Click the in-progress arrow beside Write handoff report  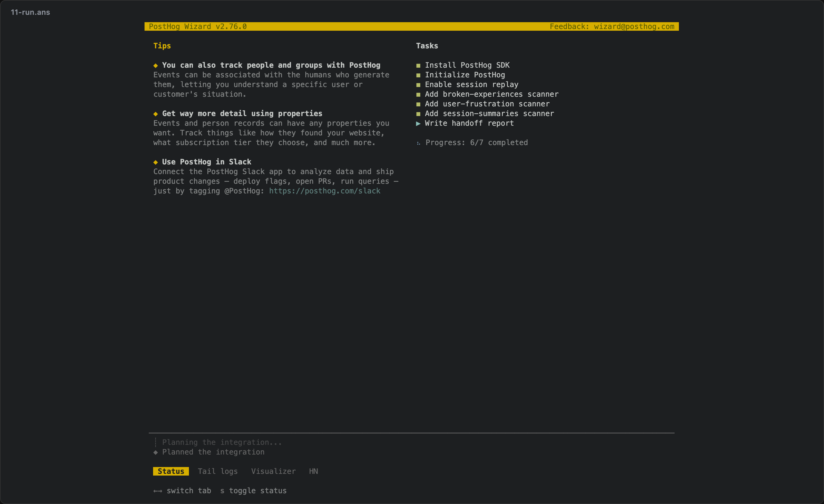(x=418, y=124)
